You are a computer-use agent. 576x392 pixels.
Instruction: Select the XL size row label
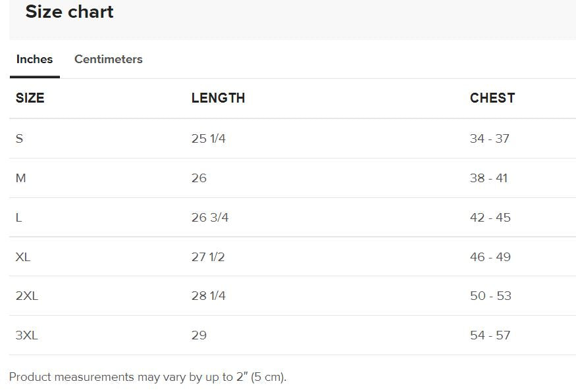pos(23,257)
